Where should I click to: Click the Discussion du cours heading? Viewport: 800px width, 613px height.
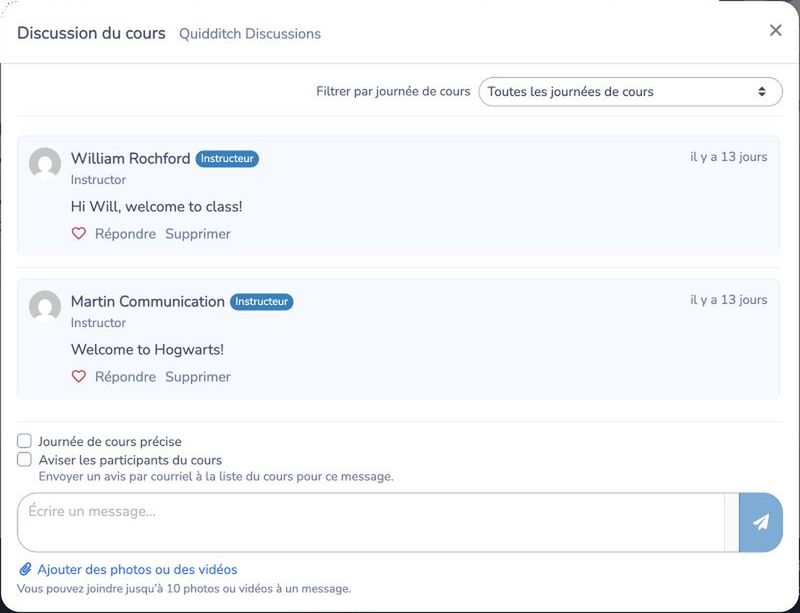point(91,33)
